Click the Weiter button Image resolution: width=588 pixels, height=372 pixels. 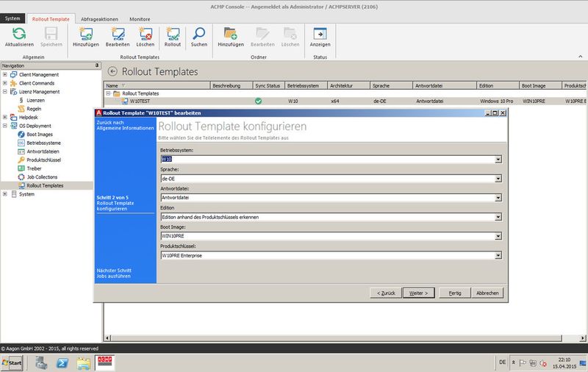418,293
